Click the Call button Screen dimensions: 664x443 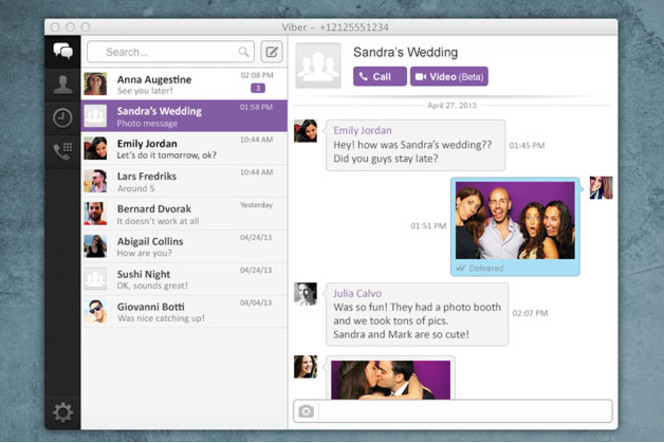click(x=379, y=77)
